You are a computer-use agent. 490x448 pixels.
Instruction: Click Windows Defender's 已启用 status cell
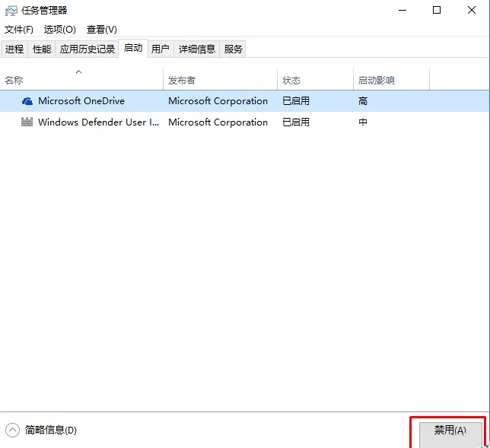[296, 122]
